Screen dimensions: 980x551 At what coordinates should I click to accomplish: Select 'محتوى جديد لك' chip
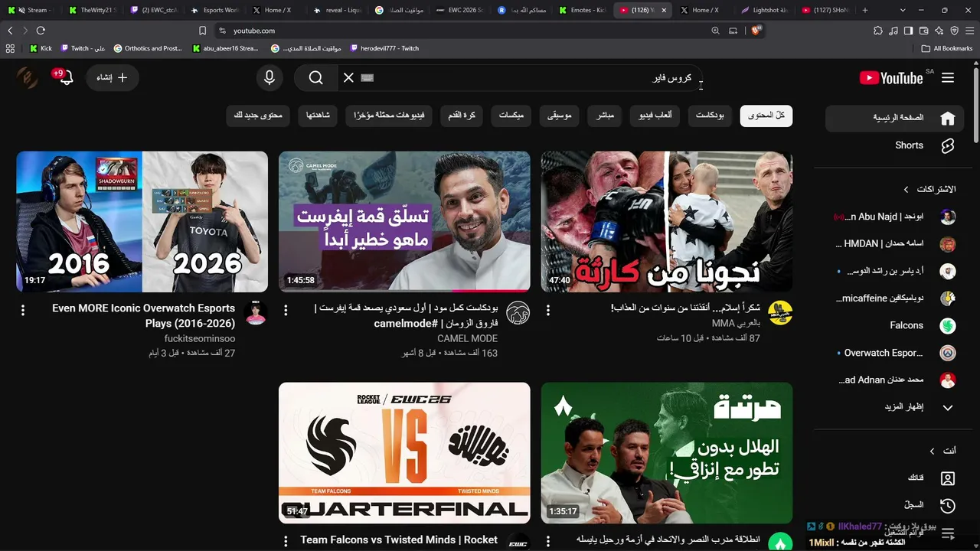click(x=258, y=116)
